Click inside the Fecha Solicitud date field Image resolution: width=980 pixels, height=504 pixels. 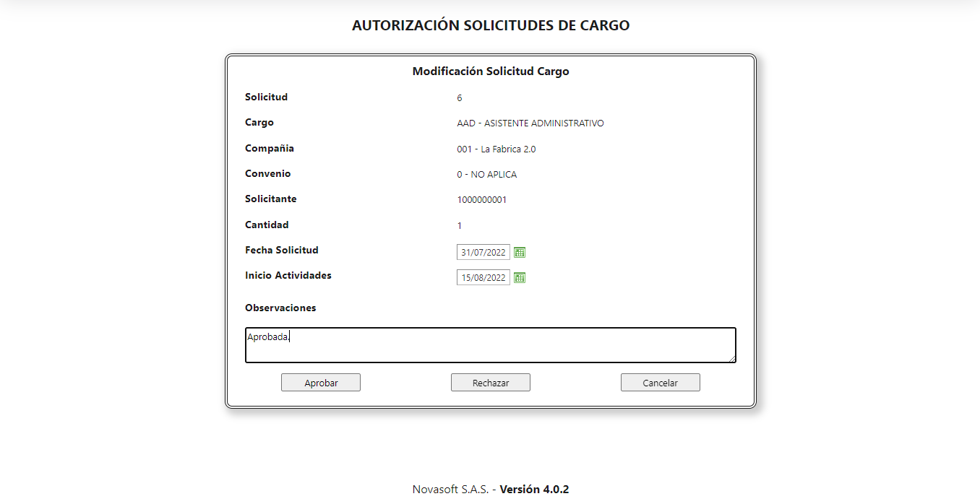[483, 251]
